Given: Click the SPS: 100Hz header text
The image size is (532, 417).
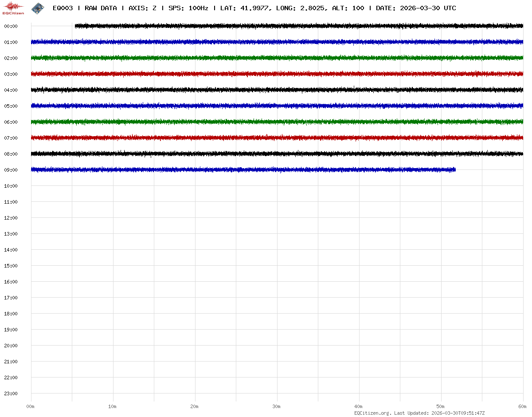Looking at the screenshot, I should coord(188,8).
